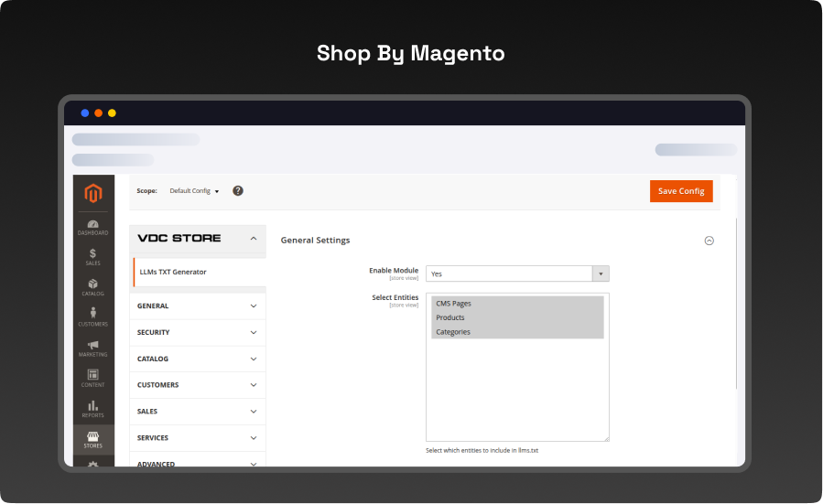Collapse the VDC Store section
This screenshot has height=504, width=823.
[254, 238]
